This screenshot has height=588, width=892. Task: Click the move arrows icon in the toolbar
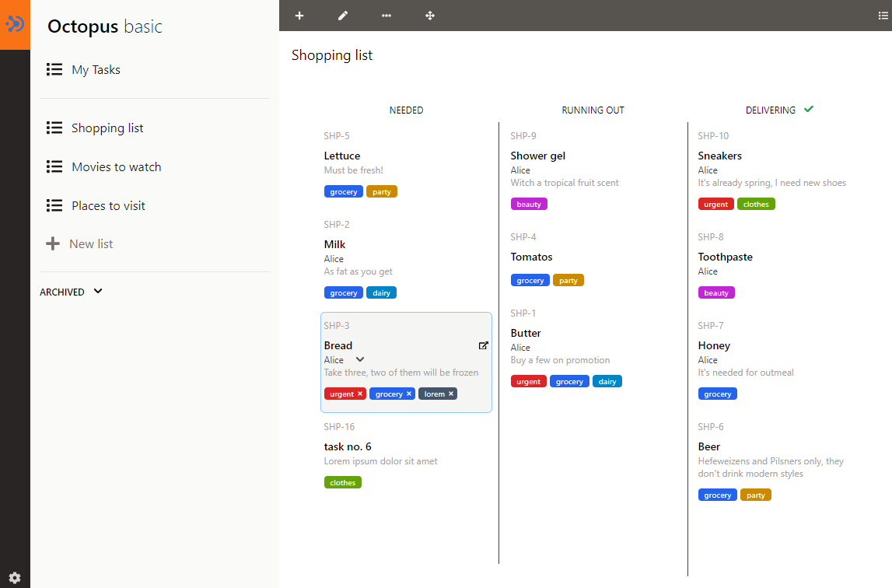430,16
